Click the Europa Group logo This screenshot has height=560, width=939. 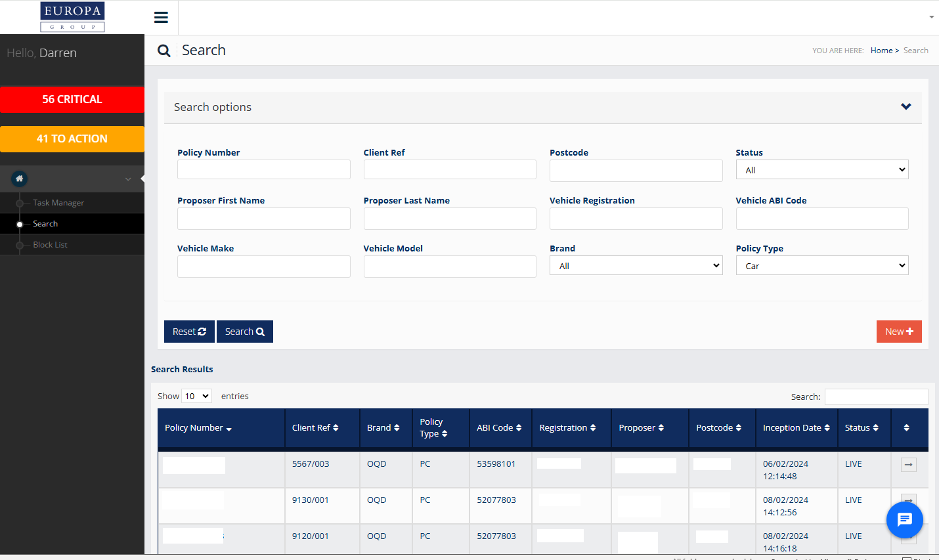pos(72,17)
